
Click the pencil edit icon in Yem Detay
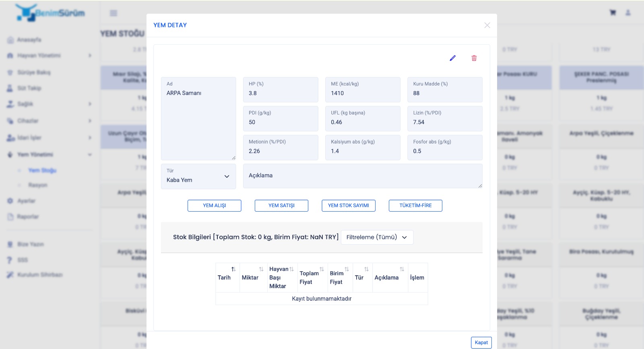point(453,58)
